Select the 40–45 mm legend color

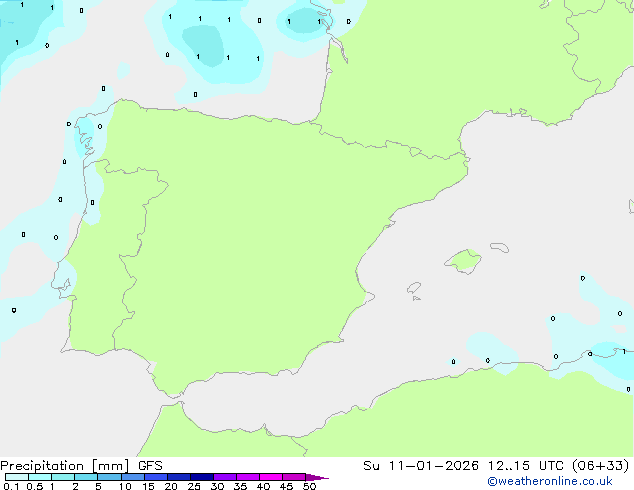tap(271, 477)
